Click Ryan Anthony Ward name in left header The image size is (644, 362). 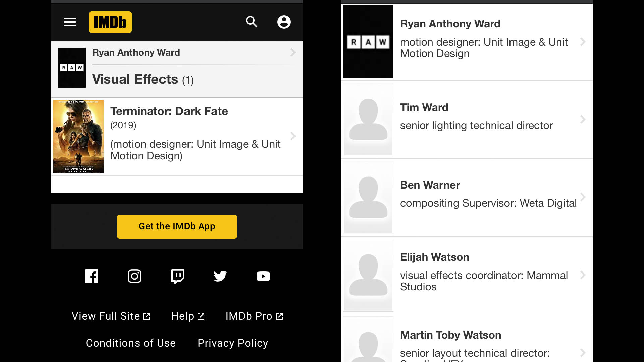coord(136,53)
